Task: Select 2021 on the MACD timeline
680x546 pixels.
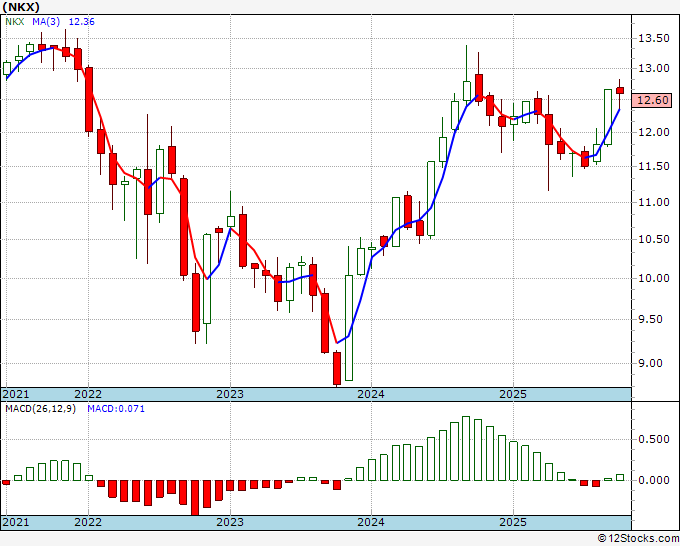Action: 16,522
